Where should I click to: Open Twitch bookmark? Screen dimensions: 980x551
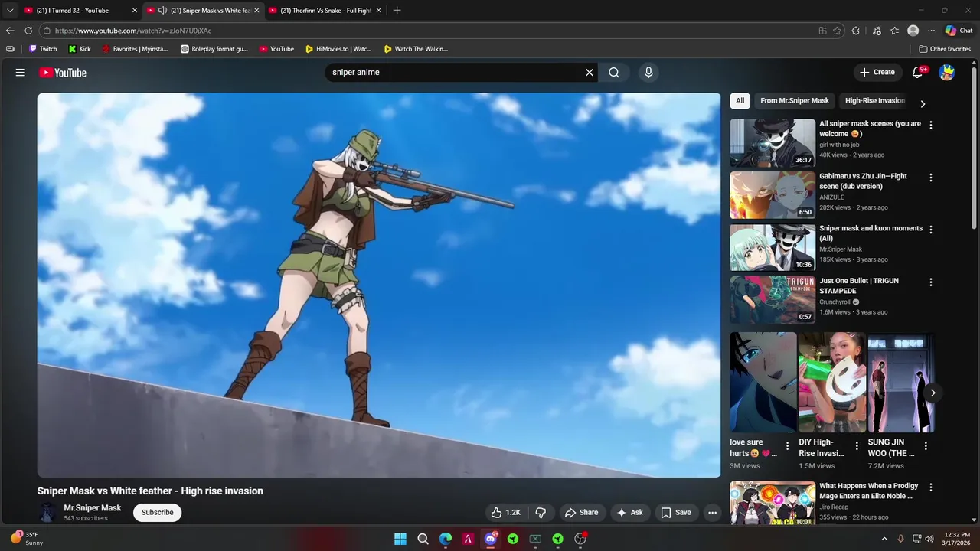pyautogui.click(x=43, y=49)
